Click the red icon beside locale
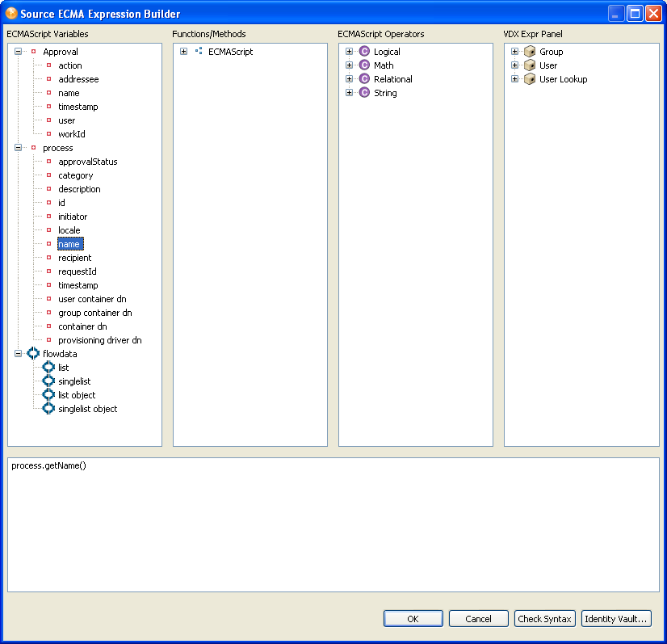The width and height of the screenshot is (667, 644). (49, 229)
